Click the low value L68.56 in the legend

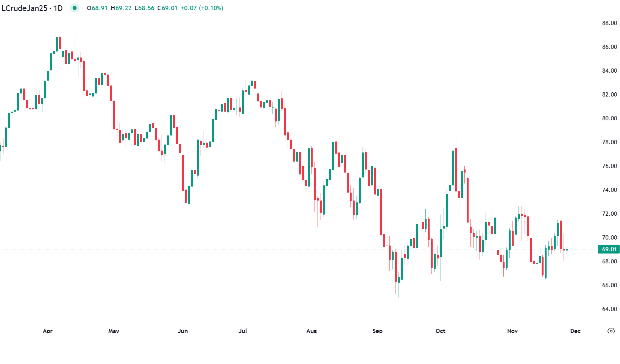pos(144,8)
